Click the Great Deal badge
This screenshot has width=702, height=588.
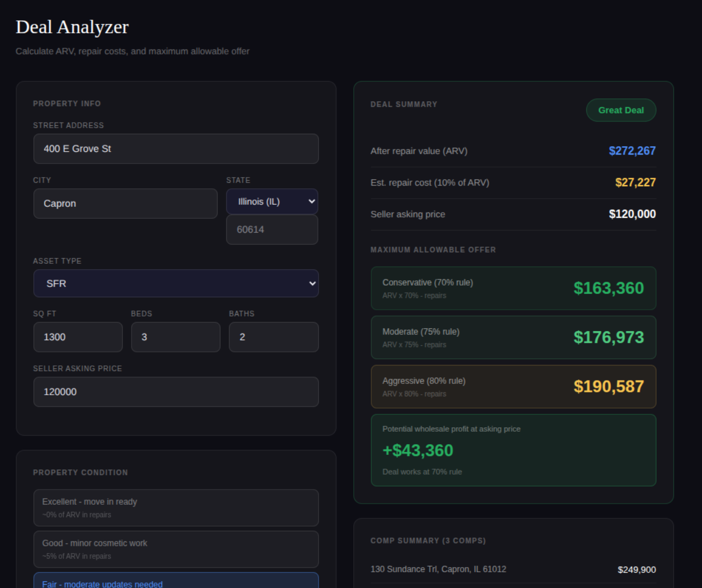[x=621, y=110]
